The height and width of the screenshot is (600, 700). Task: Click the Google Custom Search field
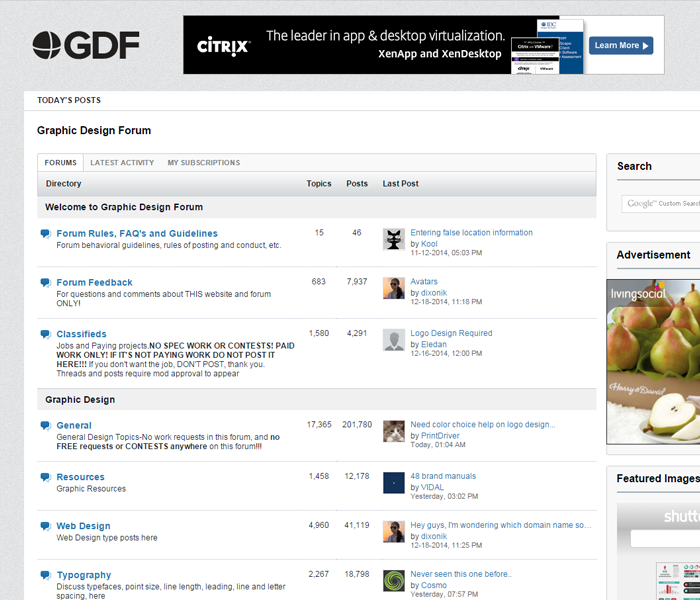click(x=661, y=204)
